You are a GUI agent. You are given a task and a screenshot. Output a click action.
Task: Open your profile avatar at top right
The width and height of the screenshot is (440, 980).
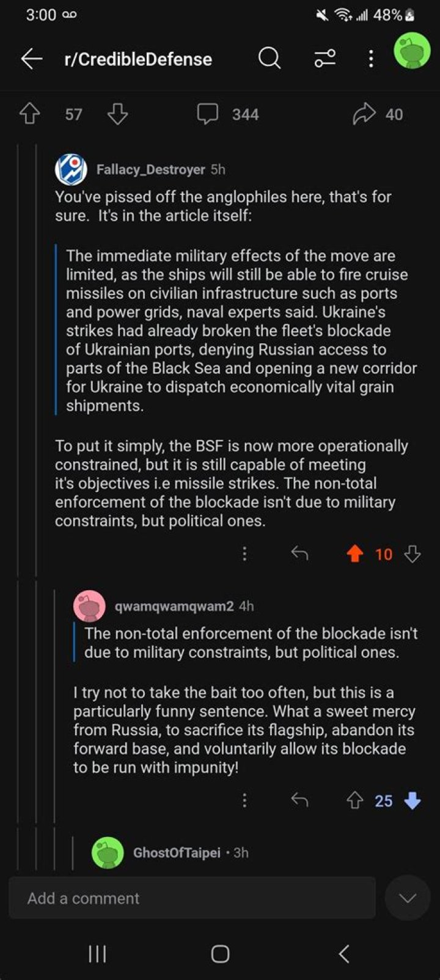(412, 51)
